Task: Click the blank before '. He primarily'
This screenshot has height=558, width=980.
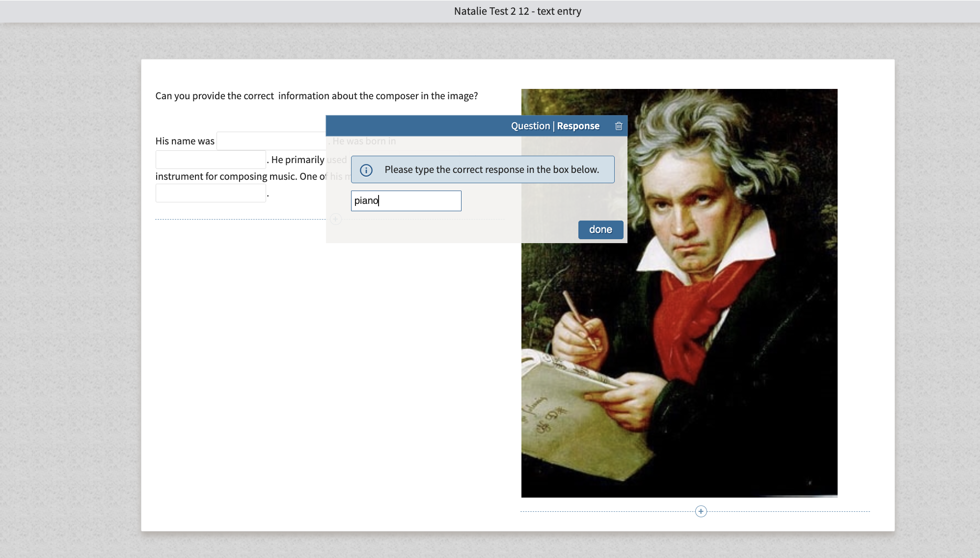Action: click(211, 160)
